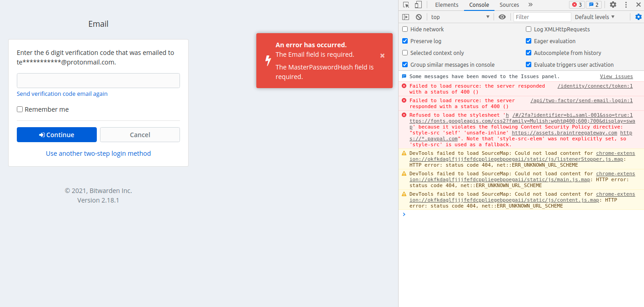The height and width of the screenshot is (307, 644).
Task: Open the Default levels dropdown
Action: (594, 17)
